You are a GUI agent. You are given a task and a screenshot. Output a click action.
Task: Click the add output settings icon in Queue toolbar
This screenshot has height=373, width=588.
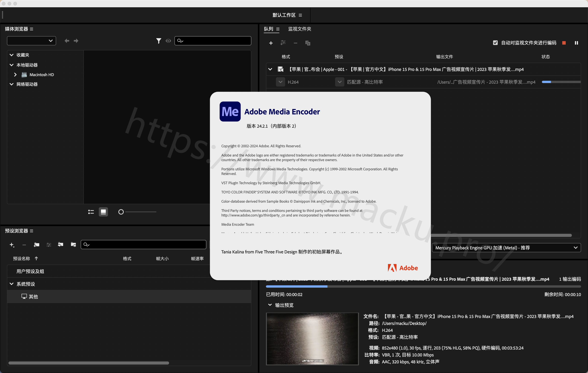(x=283, y=43)
